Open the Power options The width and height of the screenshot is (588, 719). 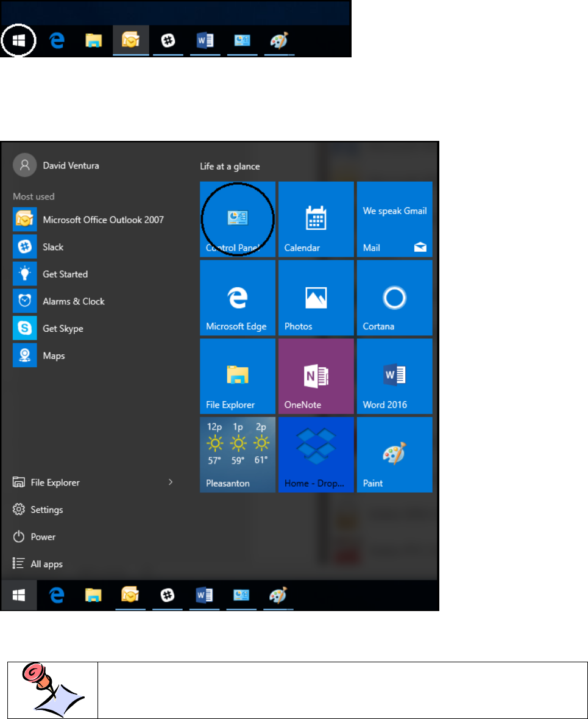pos(34,537)
